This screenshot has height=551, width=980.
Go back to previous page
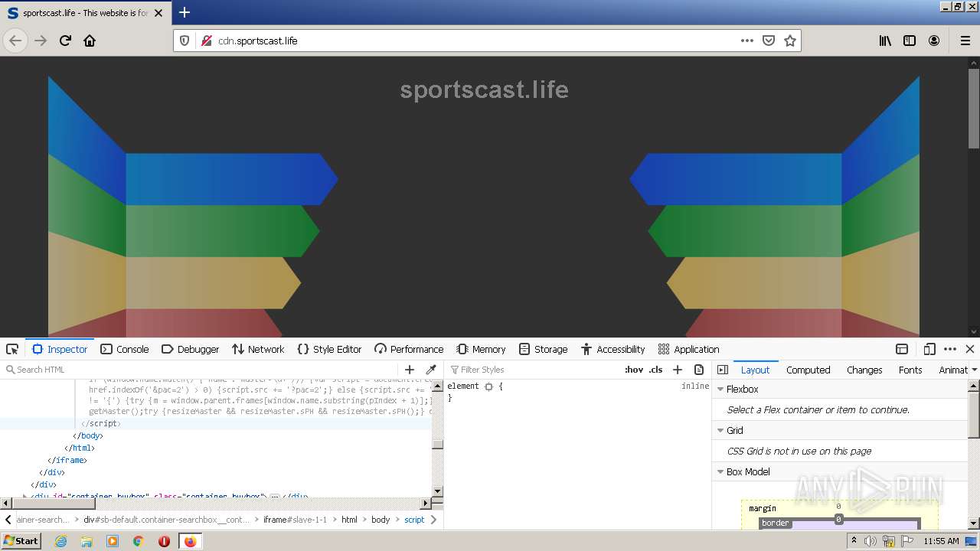pyautogui.click(x=15, y=41)
